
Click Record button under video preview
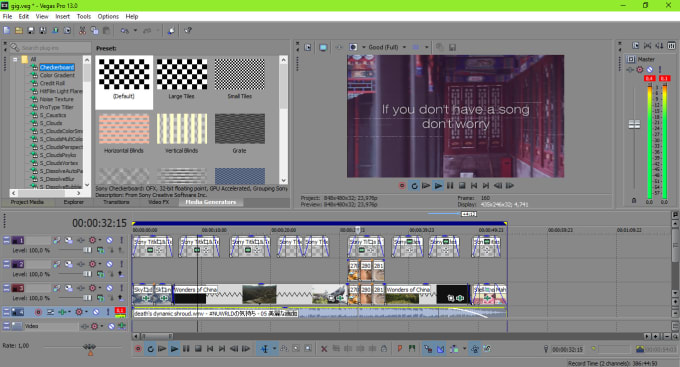pyautogui.click(x=402, y=186)
